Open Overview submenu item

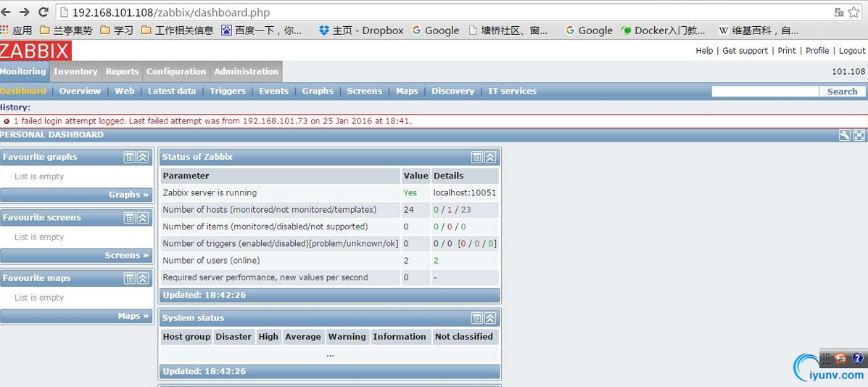click(x=80, y=91)
